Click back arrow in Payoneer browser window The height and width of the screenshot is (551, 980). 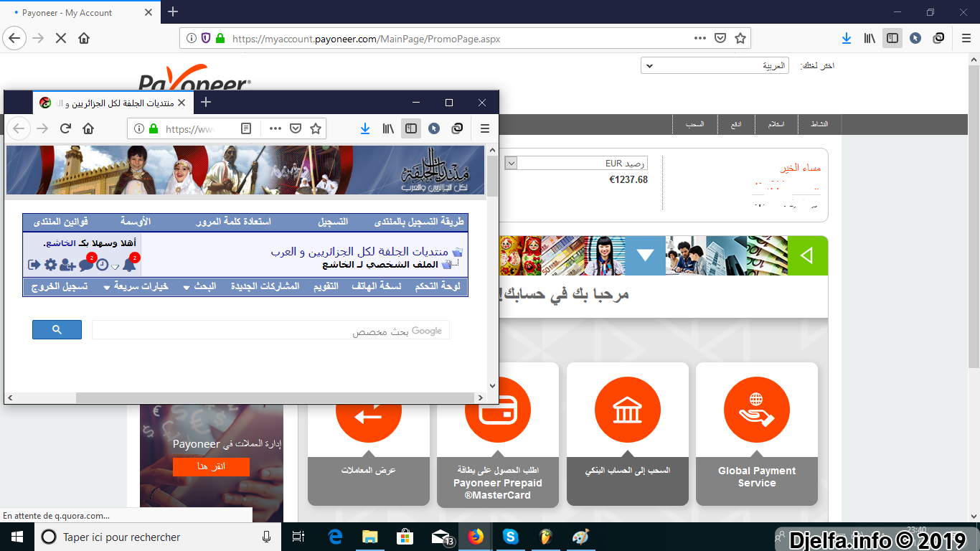pyautogui.click(x=15, y=38)
